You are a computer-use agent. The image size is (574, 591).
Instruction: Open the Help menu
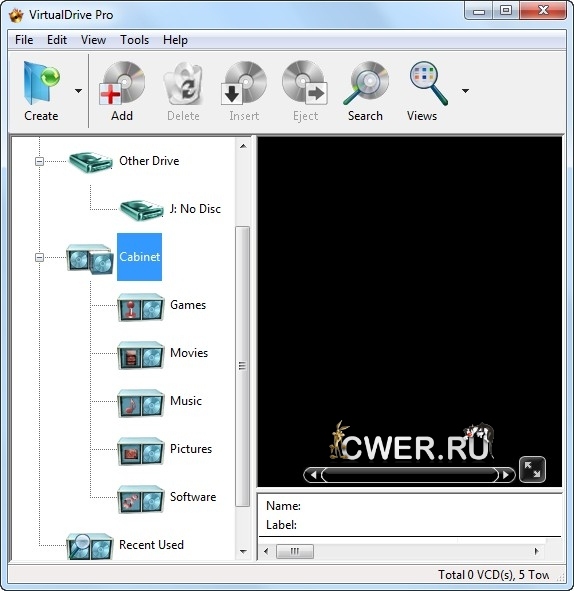175,40
